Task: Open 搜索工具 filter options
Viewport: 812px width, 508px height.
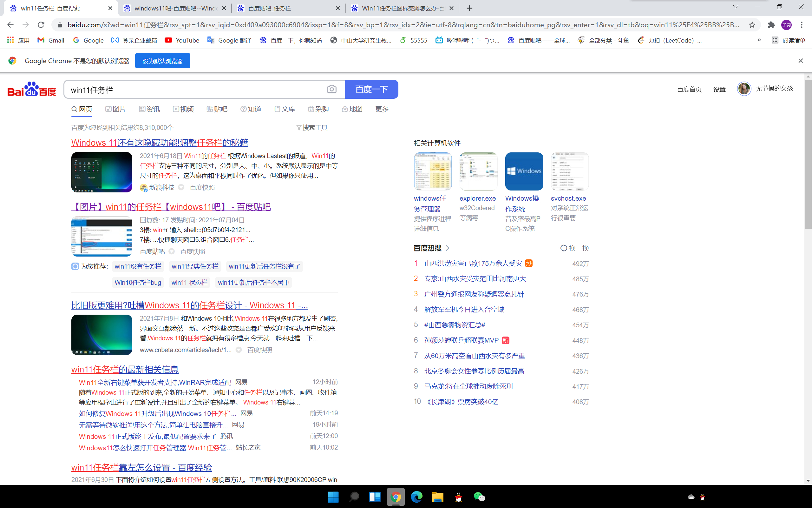Action: click(312, 128)
